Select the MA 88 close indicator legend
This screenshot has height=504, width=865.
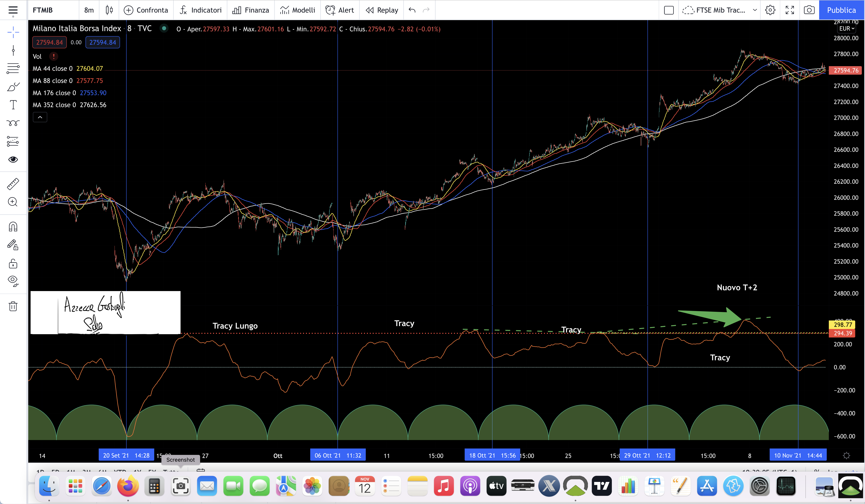68,81
